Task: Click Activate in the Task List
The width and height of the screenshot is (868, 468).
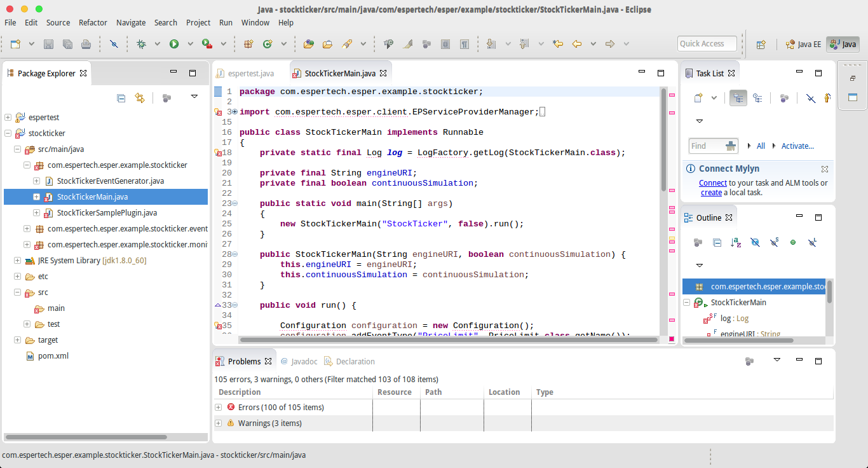Action: (797, 146)
